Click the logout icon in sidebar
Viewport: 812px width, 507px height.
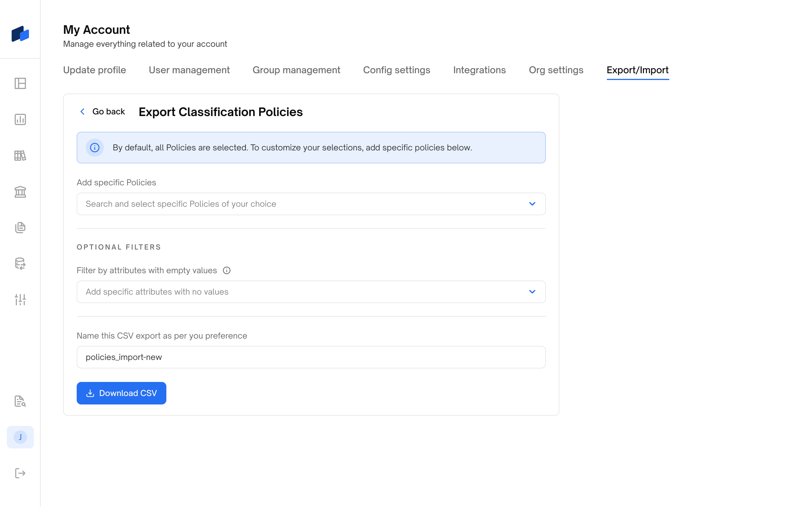click(20, 473)
